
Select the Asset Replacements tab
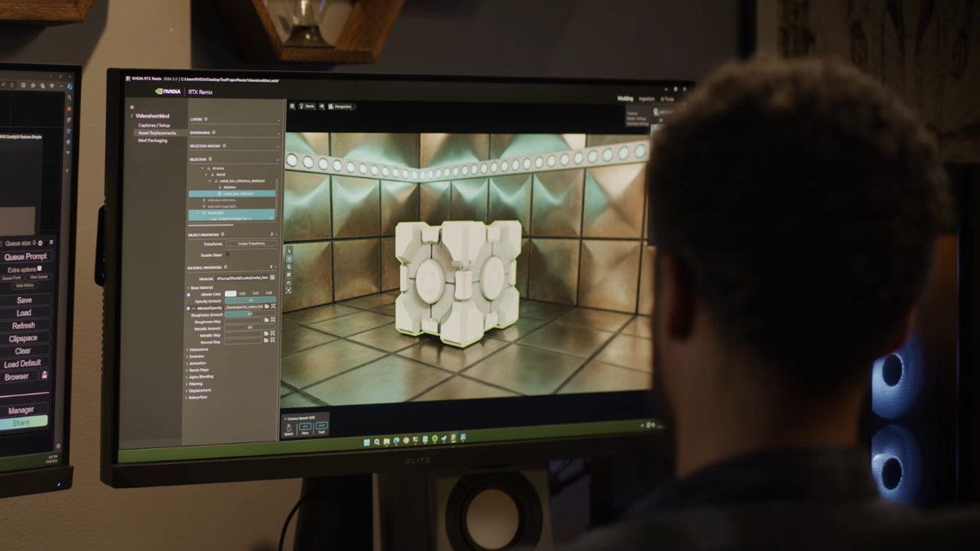click(157, 133)
